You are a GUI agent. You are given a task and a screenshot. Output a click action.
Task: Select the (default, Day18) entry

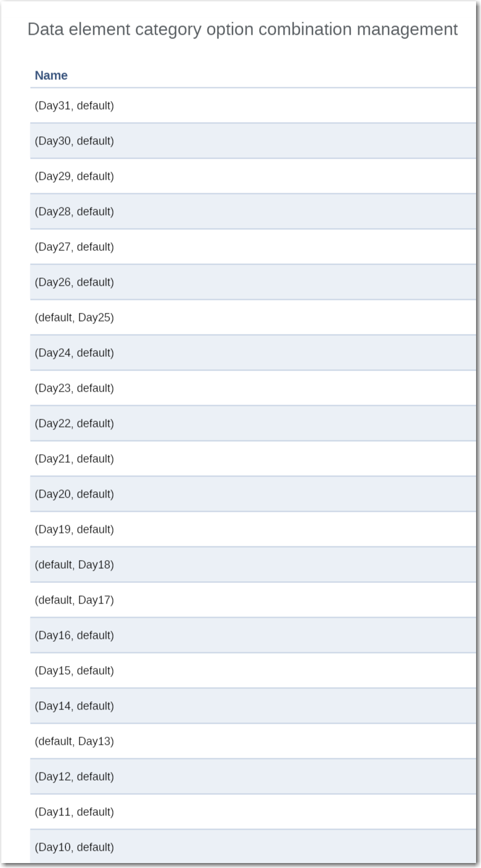point(74,565)
